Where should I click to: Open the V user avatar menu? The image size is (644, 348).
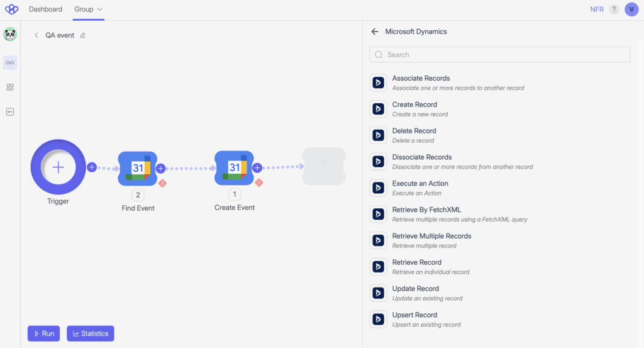tap(631, 9)
